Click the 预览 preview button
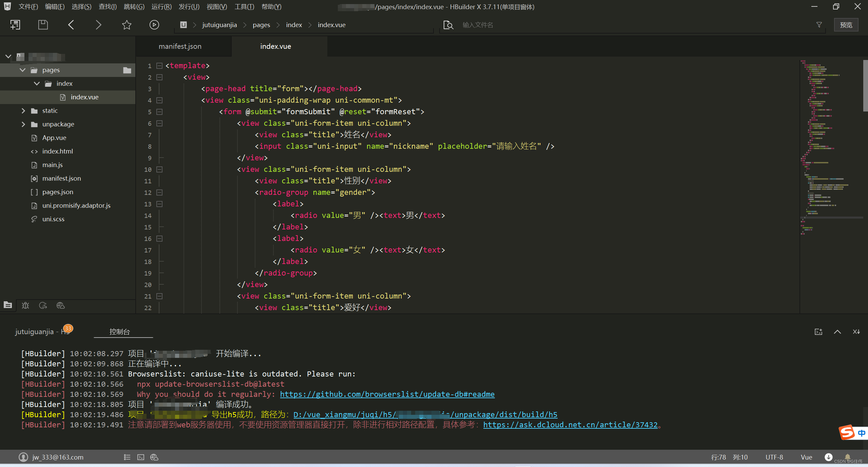Viewport: 868px width, 467px height. click(846, 25)
